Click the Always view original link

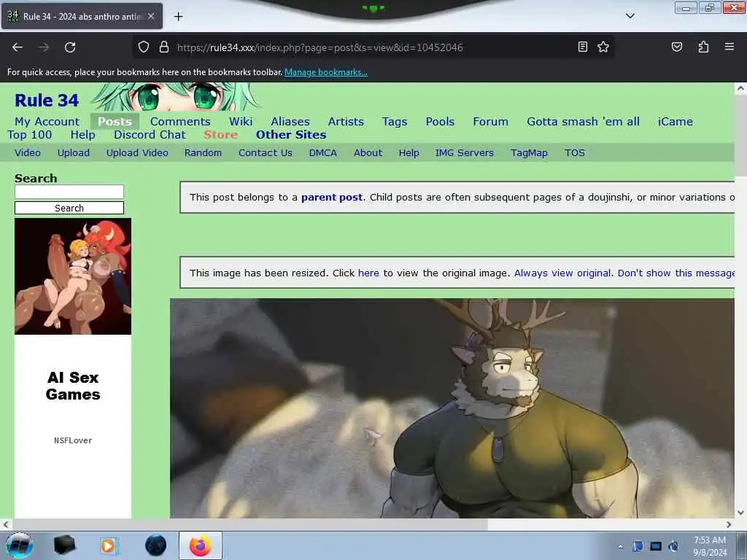coord(562,273)
